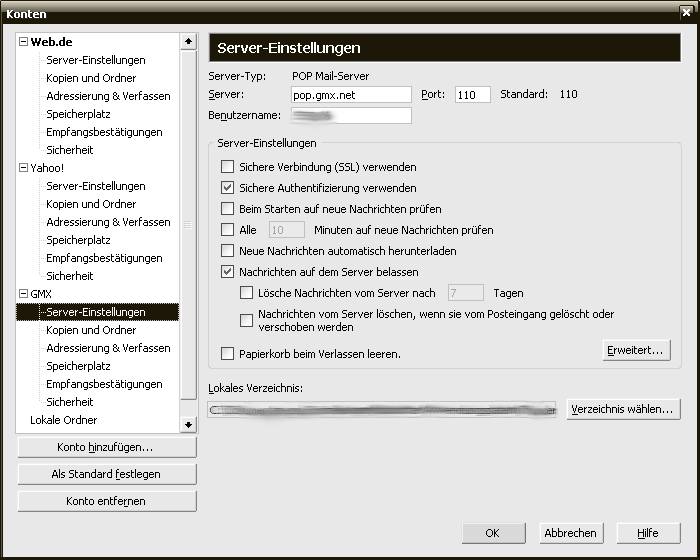Select Server-Einstellungen under Yahoo!
Viewport: 700px width, 560px height.
[x=96, y=186]
